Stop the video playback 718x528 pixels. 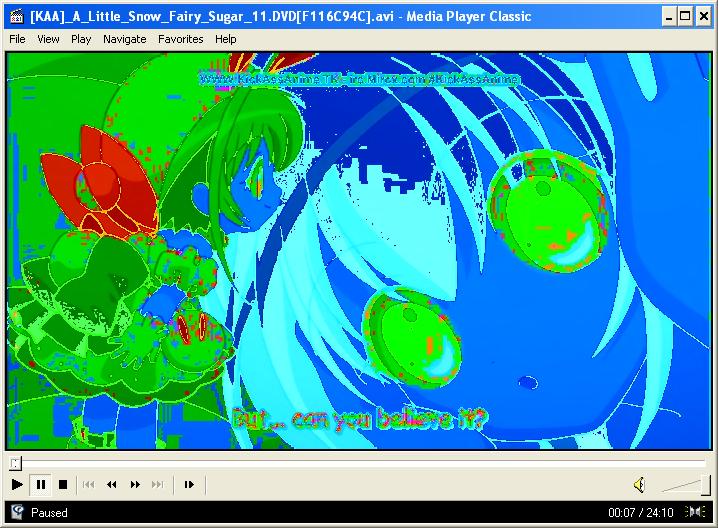pyautogui.click(x=63, y=484)
